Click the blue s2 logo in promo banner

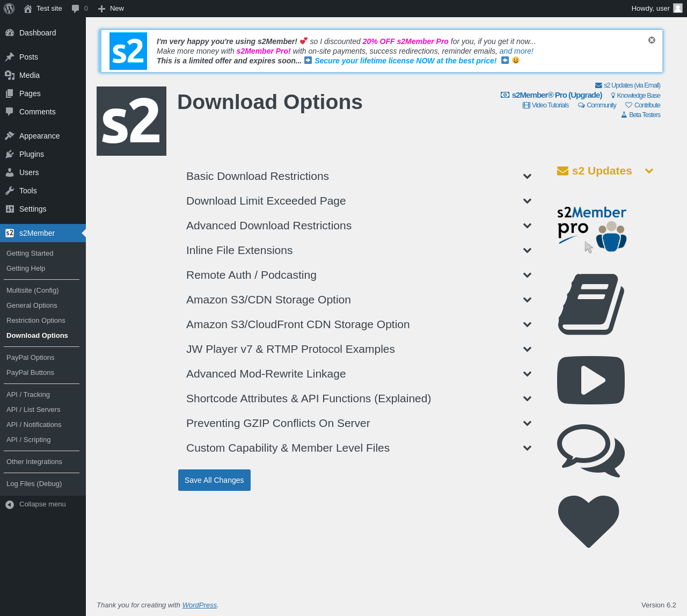point(128,51)
